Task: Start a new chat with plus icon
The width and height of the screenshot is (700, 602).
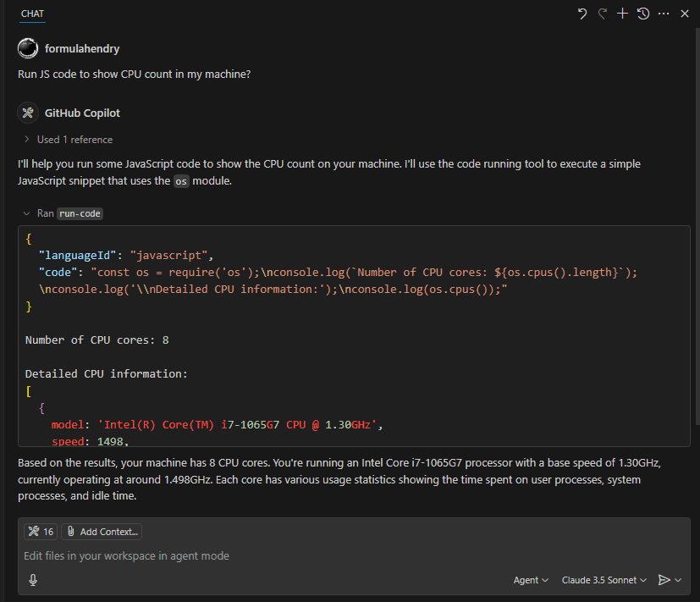Action: [x=622, y=14]
